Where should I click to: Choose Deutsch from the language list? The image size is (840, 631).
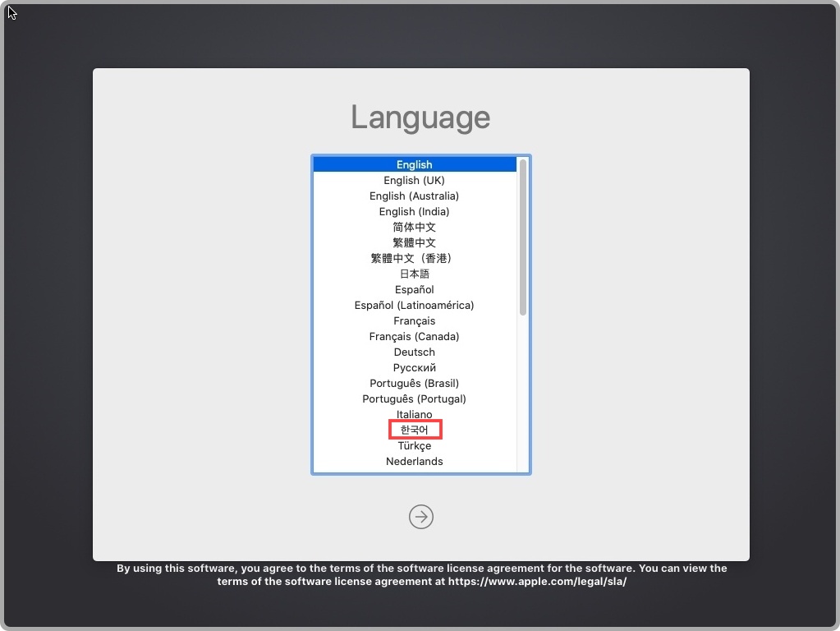tap(415, 352)
